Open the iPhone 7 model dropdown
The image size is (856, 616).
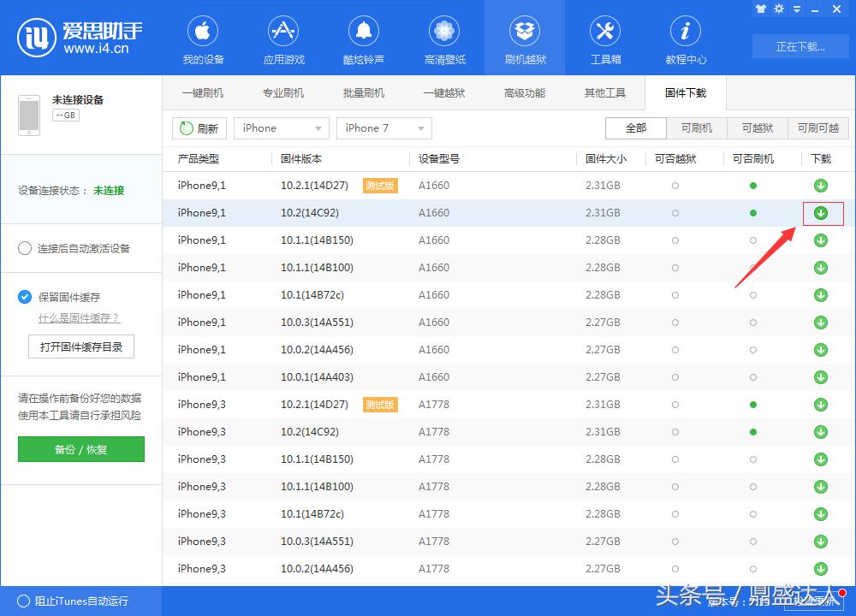click(x=383, y=127)
